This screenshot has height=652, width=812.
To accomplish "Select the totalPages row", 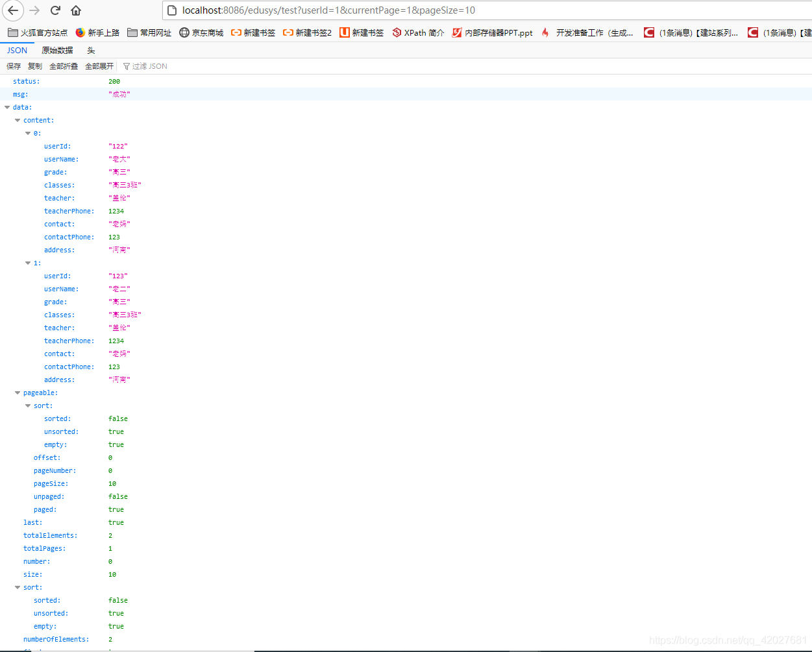I will point(406,548).
